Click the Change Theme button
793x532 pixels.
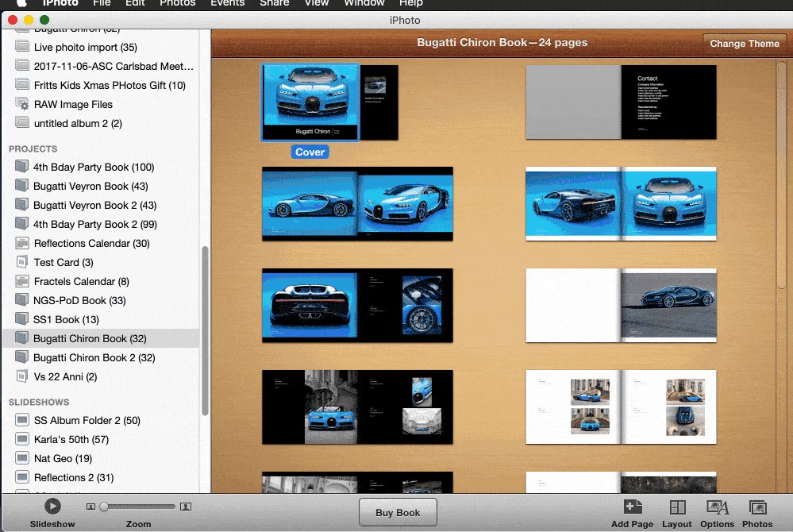click(744, 44)
